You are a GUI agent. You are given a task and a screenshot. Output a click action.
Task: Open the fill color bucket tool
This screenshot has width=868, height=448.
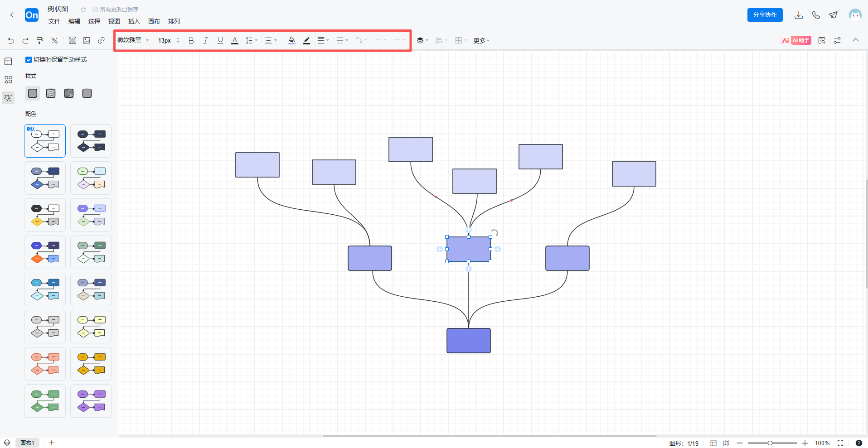tap(291, 41)
